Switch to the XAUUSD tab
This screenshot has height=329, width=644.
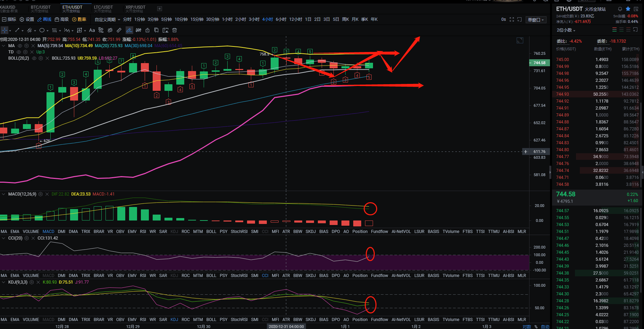click(x=8, y=9)
